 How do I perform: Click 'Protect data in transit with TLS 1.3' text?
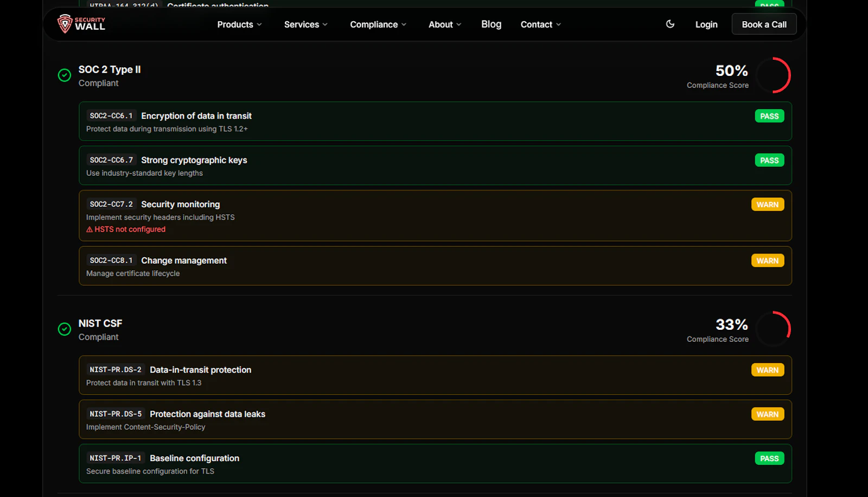(x=144, y=383)
